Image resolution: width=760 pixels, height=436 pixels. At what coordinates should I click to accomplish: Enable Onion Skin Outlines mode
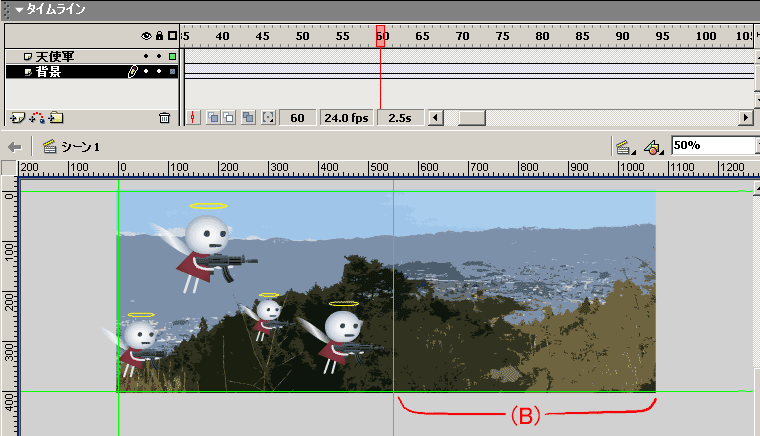click(x=228, y=118)
